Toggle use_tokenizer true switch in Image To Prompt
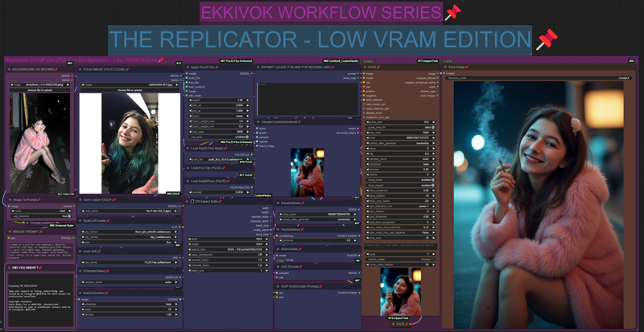This screenshot has width=644, height=332. 69,216
